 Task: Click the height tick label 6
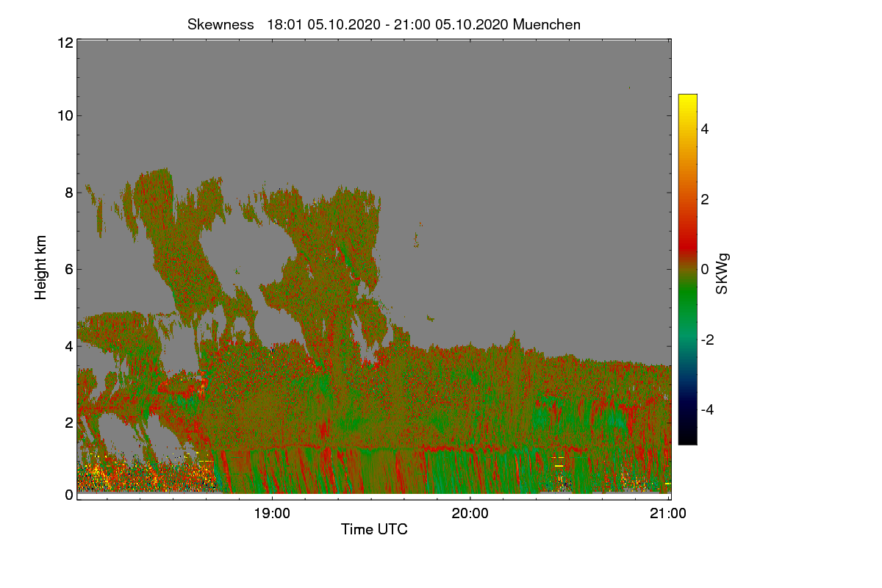coord(68,269)
